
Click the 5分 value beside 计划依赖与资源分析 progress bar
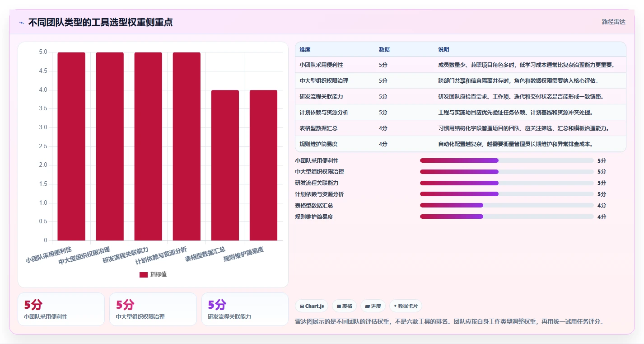point(602,194)
